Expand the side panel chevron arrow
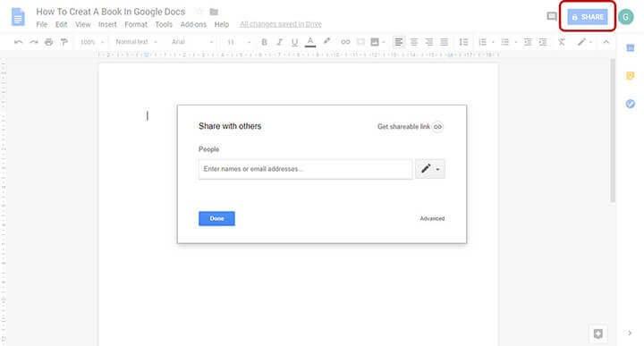This screenshot has height=346, width=644. (x=630, y=333)
